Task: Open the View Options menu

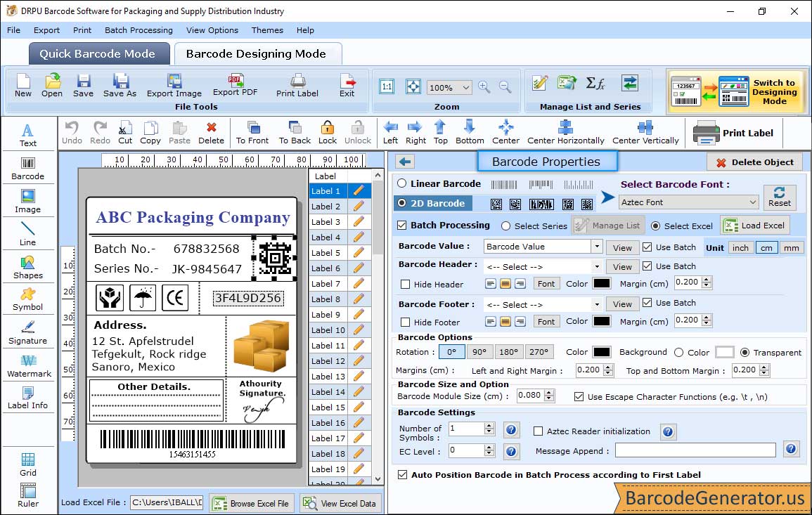Action: [x=212, y=30]
